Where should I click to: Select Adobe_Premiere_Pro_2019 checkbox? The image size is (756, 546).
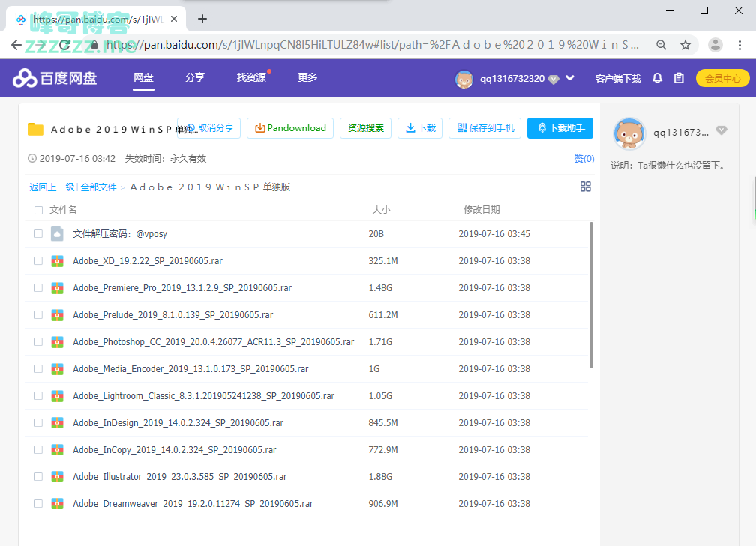[x=38, y=287]
